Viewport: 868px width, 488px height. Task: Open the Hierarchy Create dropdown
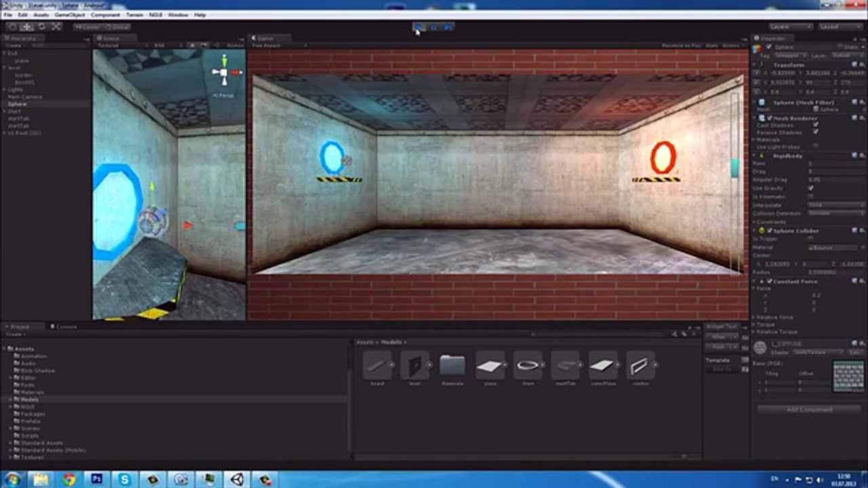coord(14,46)
